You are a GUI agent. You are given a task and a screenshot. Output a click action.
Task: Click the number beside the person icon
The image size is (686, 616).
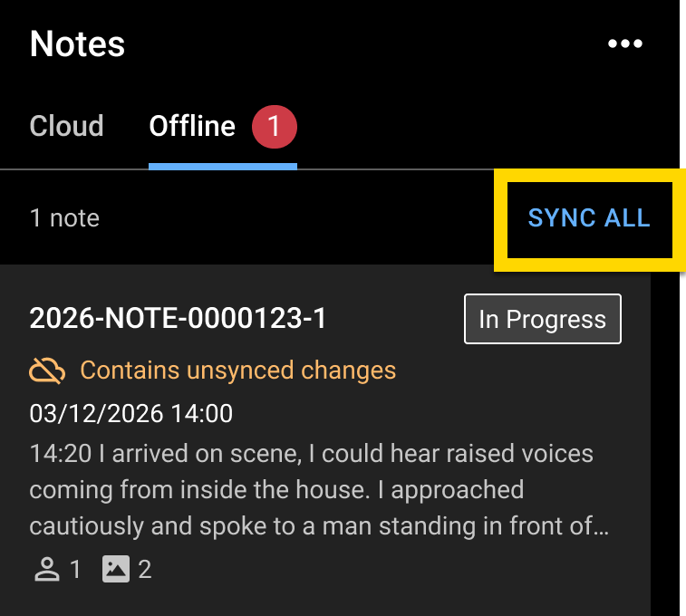point(75,569)
